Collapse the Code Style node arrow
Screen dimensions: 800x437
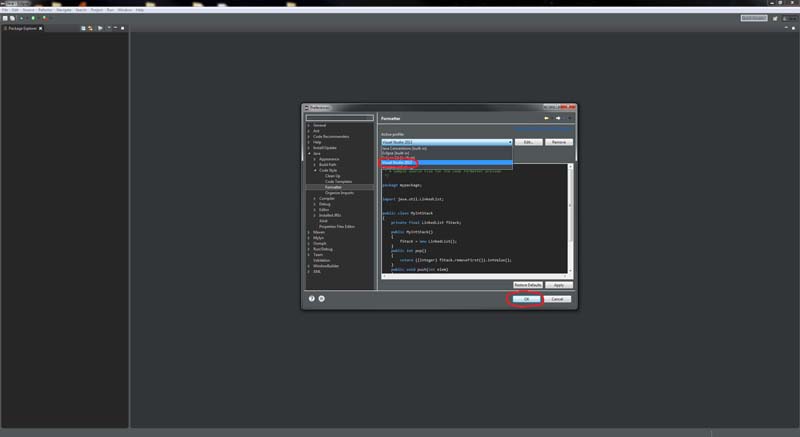click(x=315, y=170)
